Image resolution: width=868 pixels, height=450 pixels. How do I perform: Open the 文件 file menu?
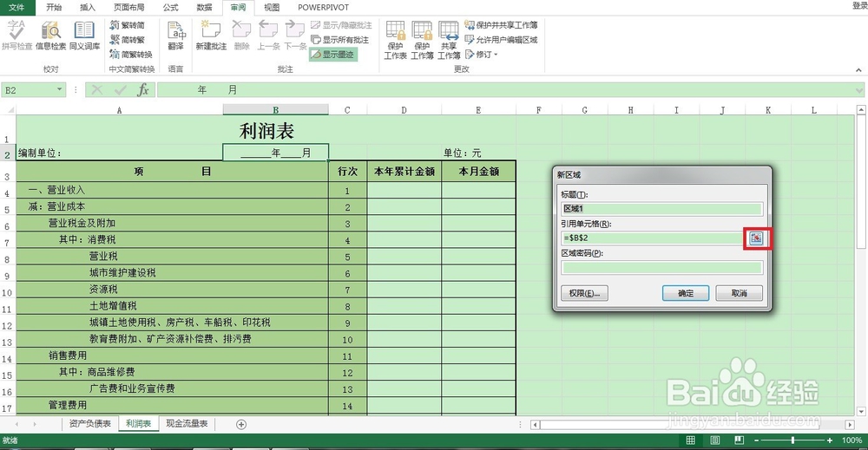point(16,7)
